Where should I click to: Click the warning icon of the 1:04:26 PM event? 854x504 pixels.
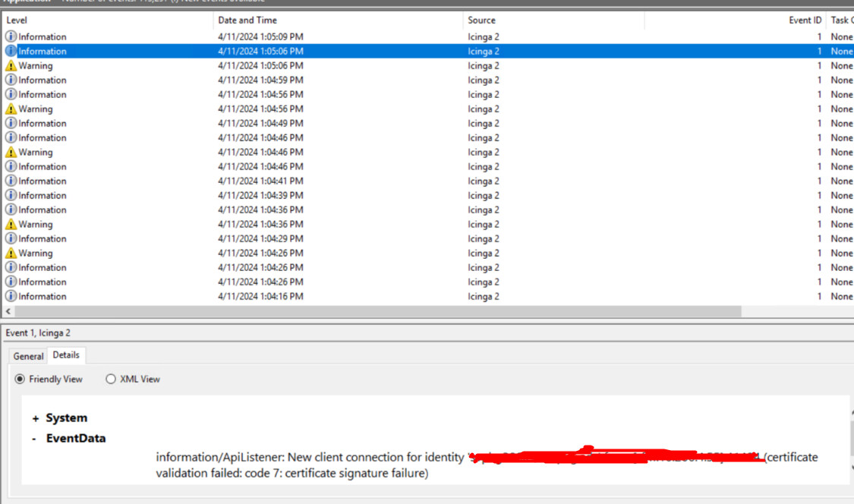11,253
